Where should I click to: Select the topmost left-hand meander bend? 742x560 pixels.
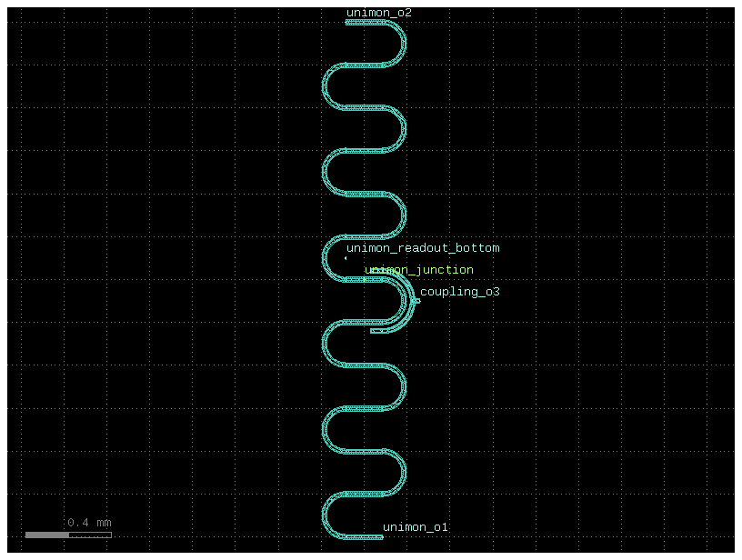(324, 85)
